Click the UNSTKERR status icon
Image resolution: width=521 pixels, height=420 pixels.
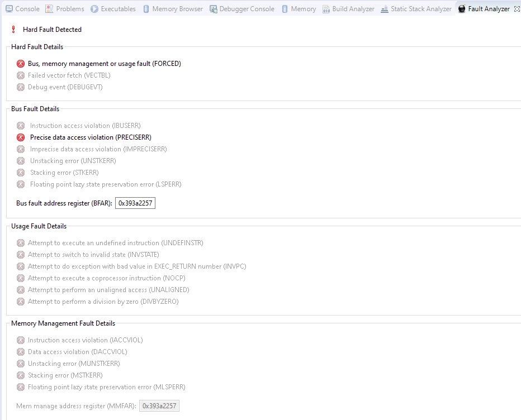21,161
